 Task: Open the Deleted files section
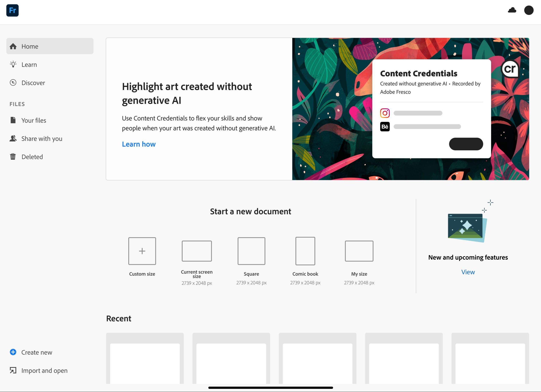pyautogui.click(x=32, y=157)
